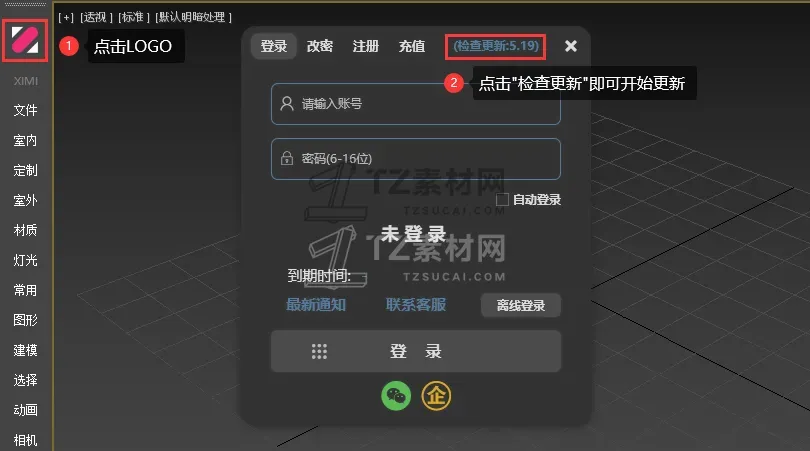This screenshot has height=451, width=810.
Task: Click the lock icon in password field
Action: pos(287,158)
